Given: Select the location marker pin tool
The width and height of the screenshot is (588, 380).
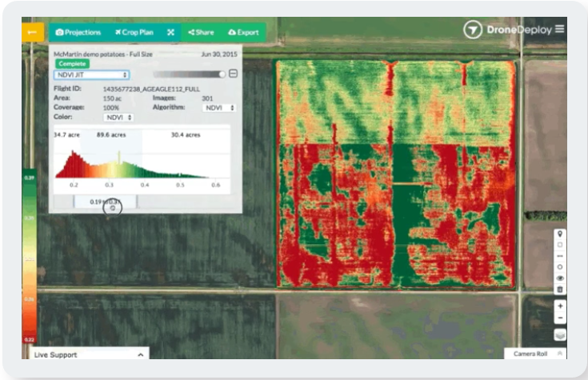Looking at the screenshot, I should pyautogui.click(x=559, y=234).
